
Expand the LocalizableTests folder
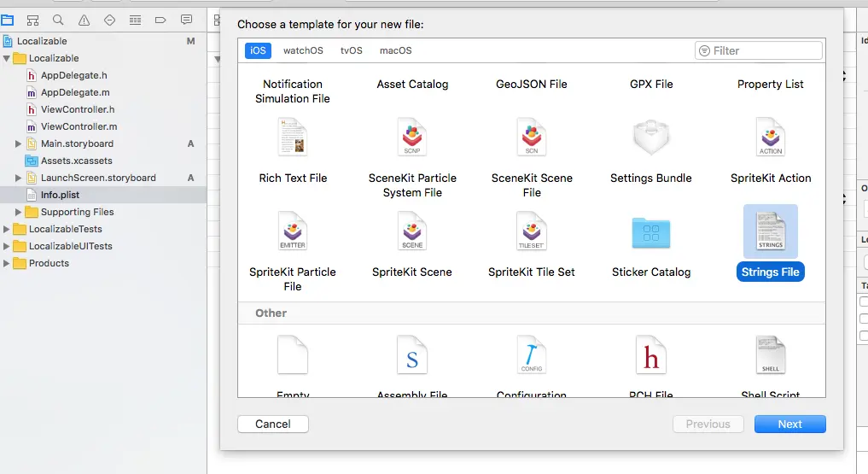7,229
